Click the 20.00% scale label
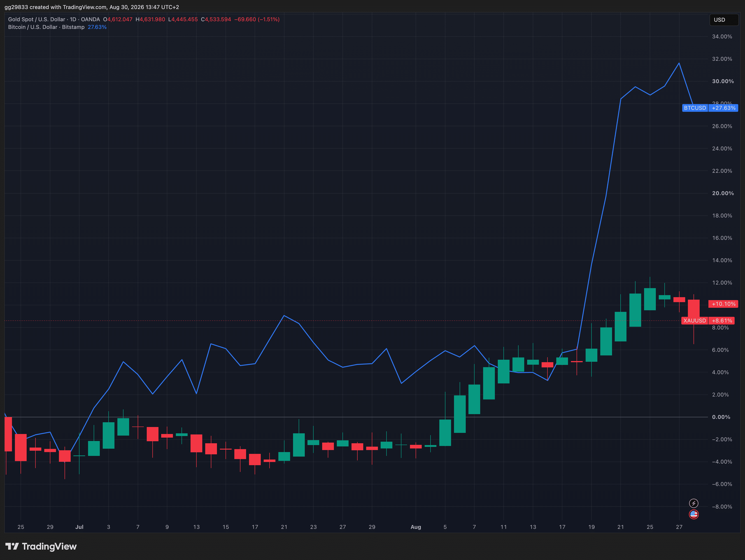Screen dimensions: 745x560 pos(723,194)
